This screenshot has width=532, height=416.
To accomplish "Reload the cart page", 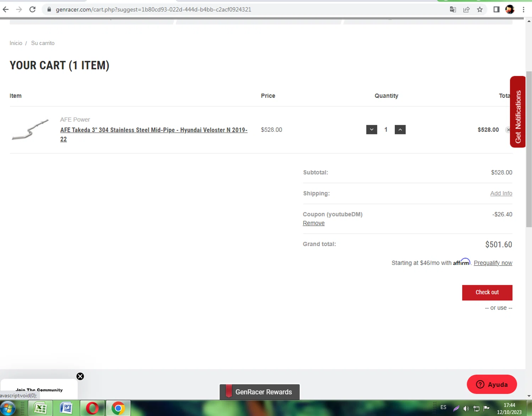I will [32, 10].
